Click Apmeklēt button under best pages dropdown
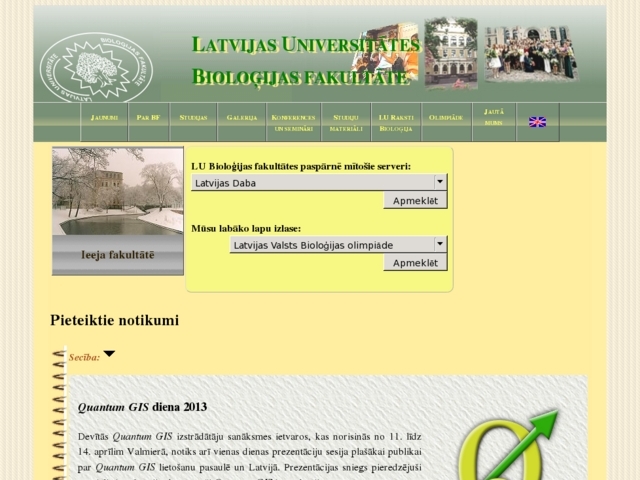The height and width of the screenshot is (480, 640). pyautogui.click(x=415, y=262)
